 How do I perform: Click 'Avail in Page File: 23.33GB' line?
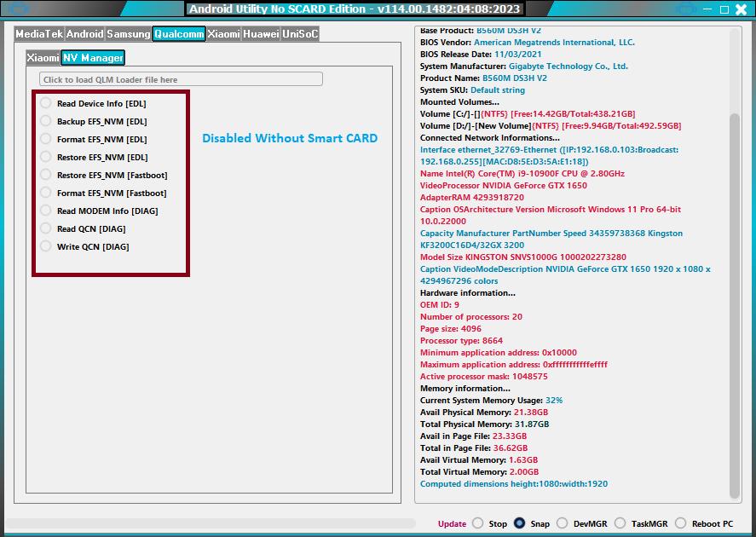pos(474,436)
